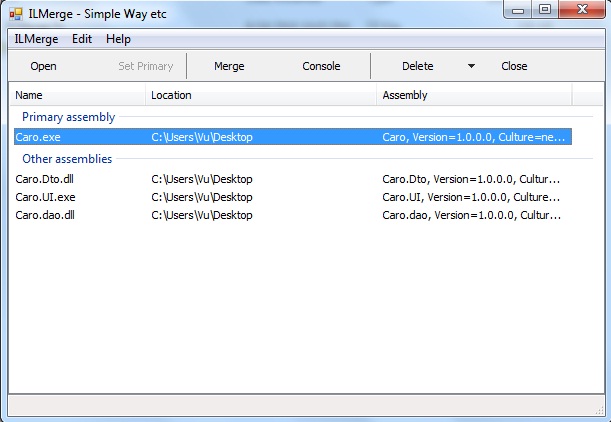Click the location of Caro.UI.exe
The height and width of the screenshot is (422, 611).
[x=202, y=197]
